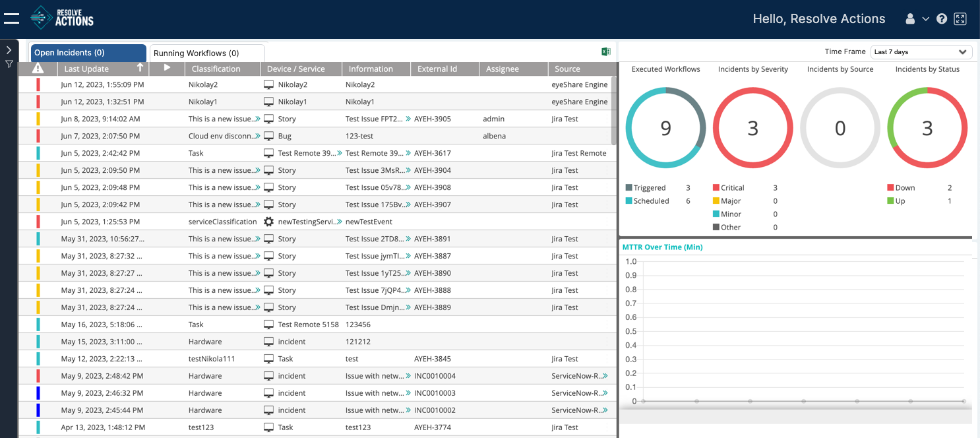Select the eyeShare Engine source for Nikolay1
This screenshot has height=438, width=980.
[x=580, y=102]
